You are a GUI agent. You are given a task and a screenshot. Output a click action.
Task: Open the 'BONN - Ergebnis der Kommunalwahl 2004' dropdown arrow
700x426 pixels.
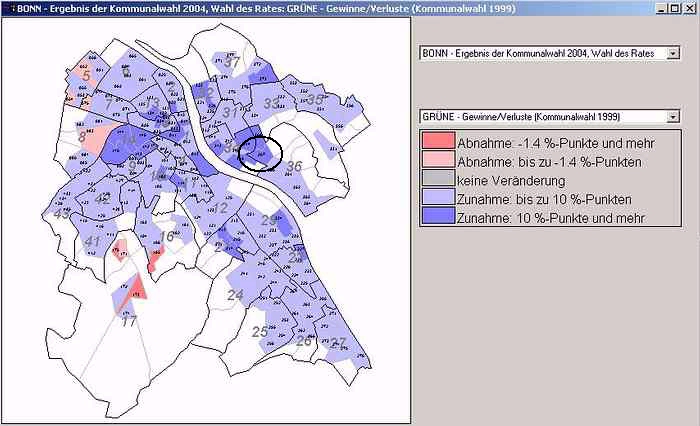673,52
